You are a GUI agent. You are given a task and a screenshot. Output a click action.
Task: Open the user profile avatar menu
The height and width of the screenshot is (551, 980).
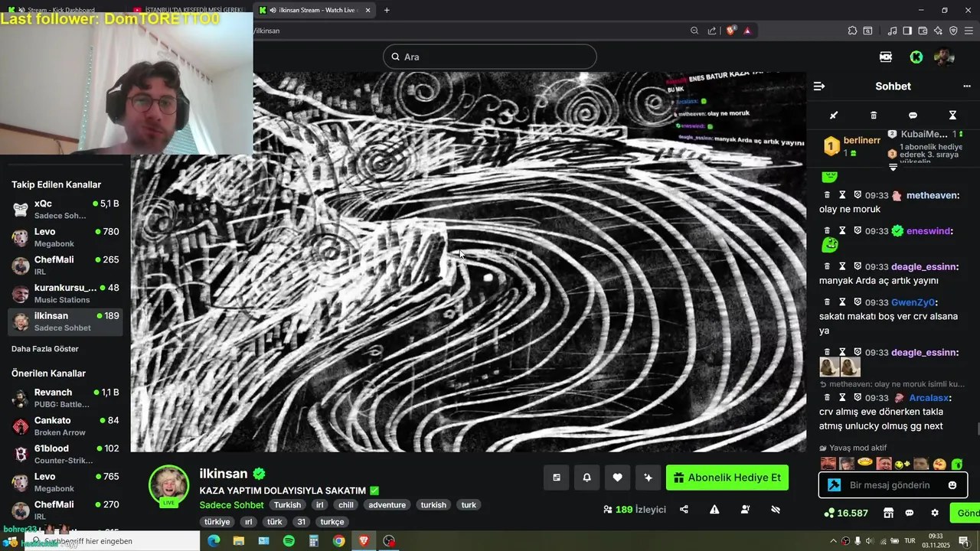944,57
